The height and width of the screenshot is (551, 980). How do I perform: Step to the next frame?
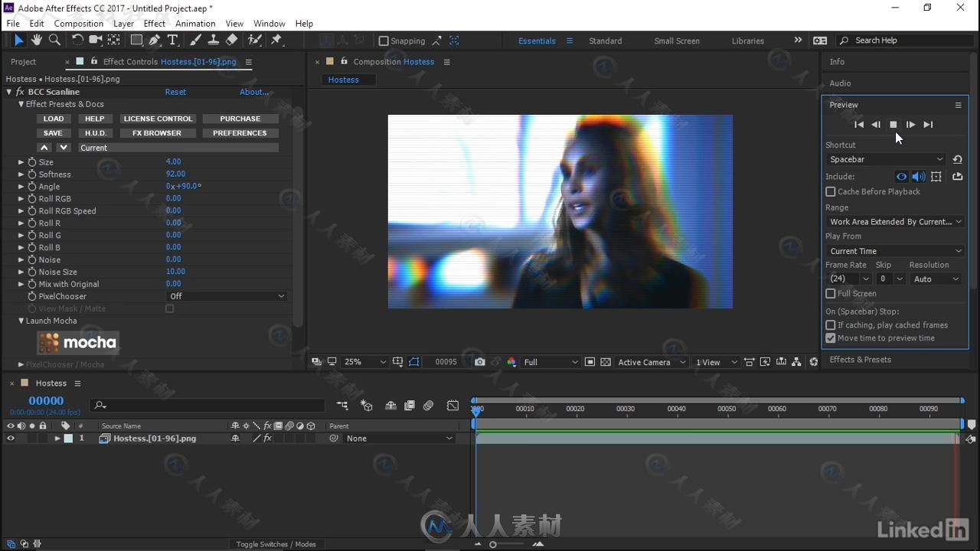(x=910, y=124)
